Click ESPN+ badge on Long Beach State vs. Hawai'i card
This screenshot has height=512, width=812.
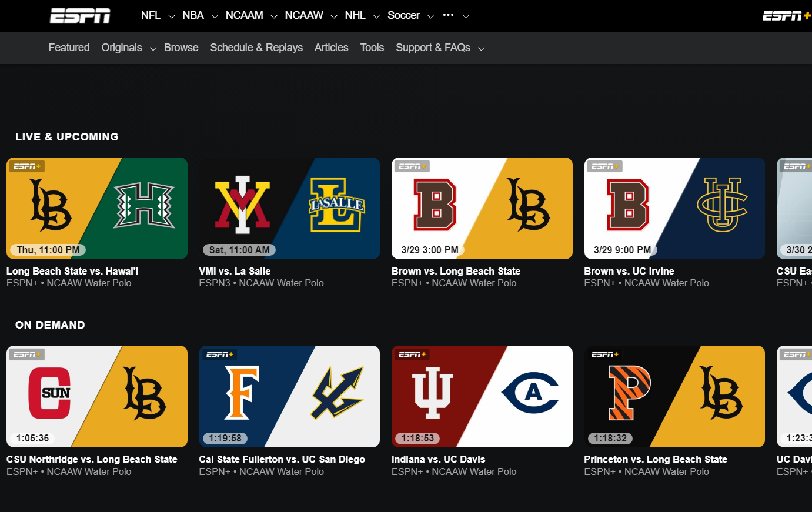[27, 166]
